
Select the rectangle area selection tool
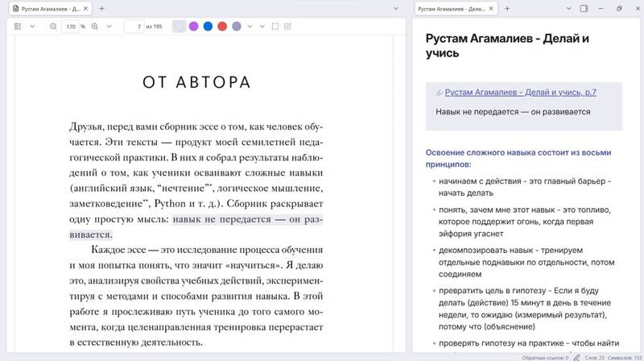[275, 27]
